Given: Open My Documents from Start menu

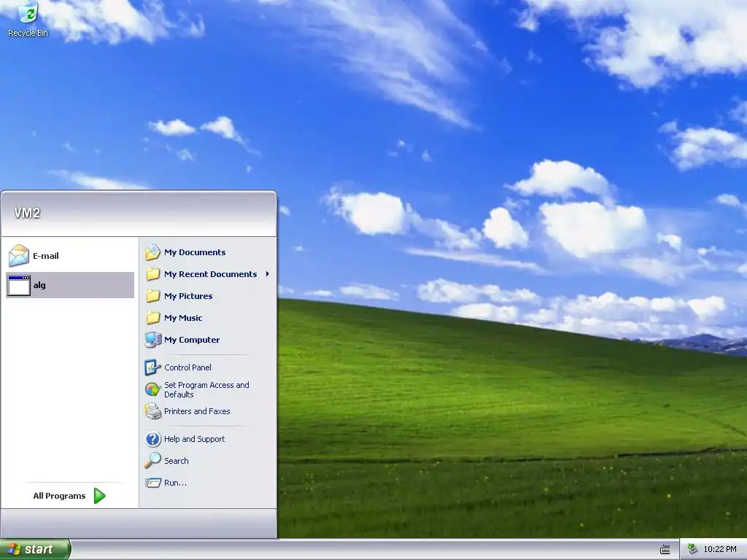Looking at the screenshot, I should pyautogui.click(x=207, y=252).
